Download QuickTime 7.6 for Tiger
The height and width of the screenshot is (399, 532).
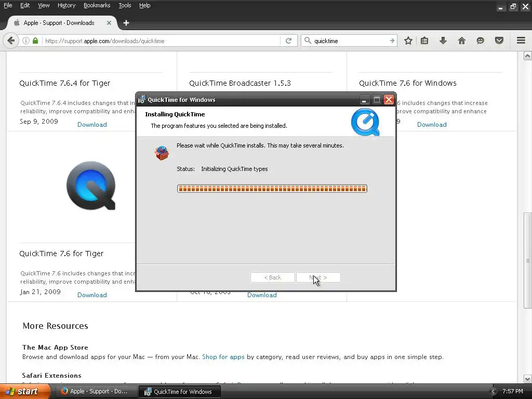(92, 295)
